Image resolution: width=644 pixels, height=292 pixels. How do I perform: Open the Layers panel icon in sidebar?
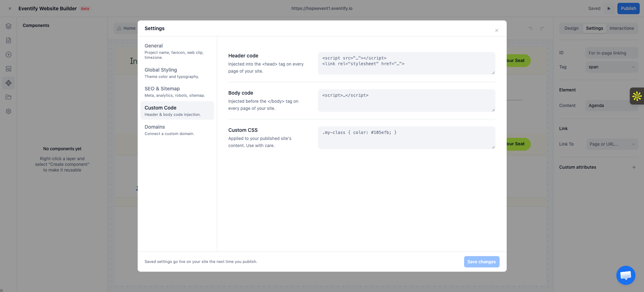(9, 26)
